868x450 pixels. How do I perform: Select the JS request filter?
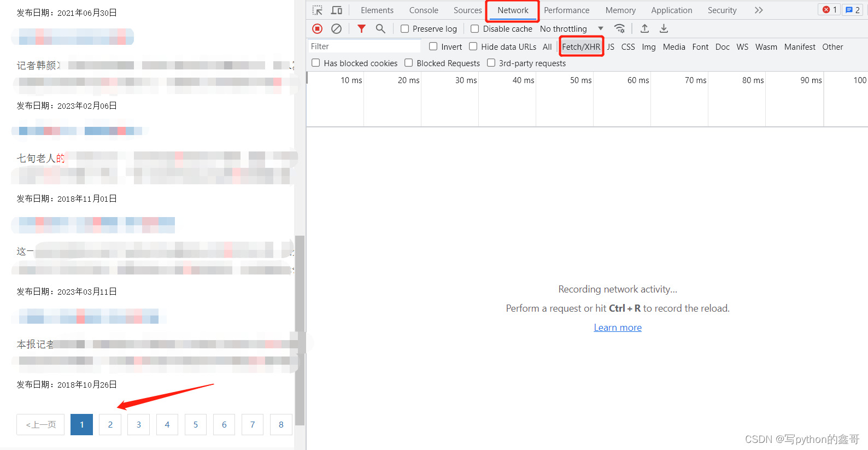pos(611,47)
